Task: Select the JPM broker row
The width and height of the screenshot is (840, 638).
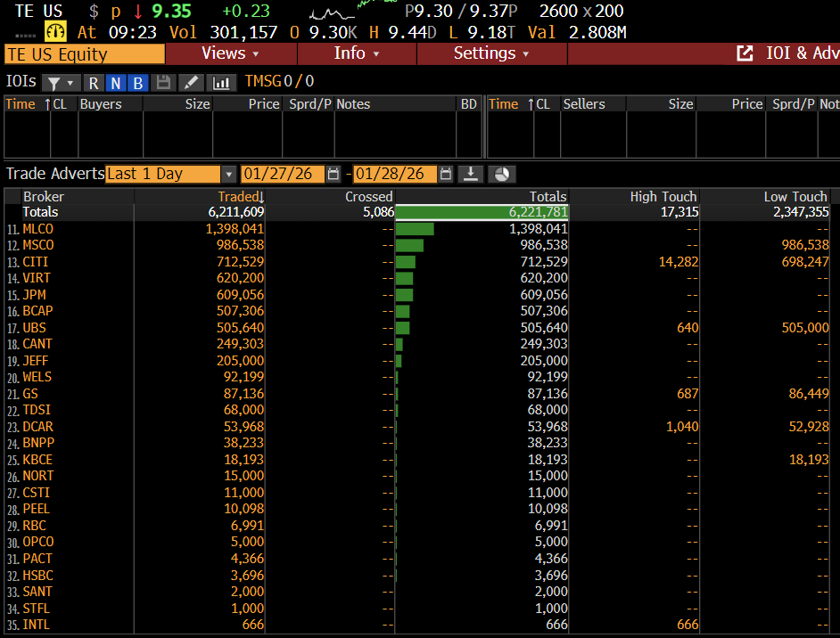Action: click(418, 295)
